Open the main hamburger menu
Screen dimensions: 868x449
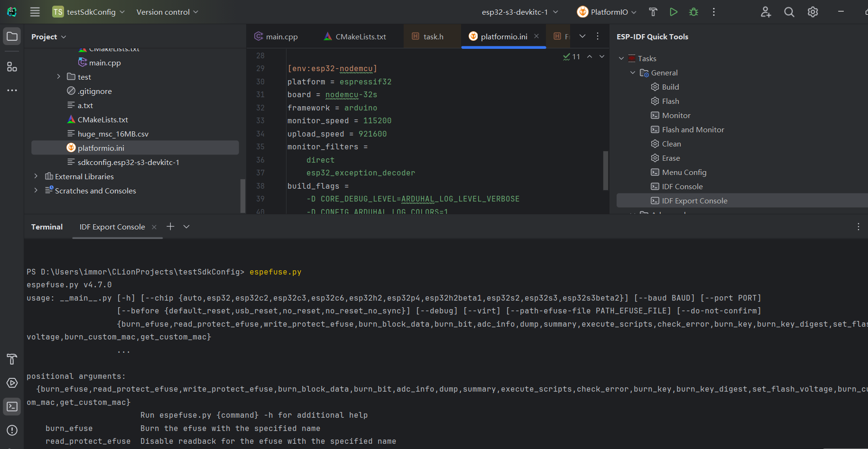35,12
